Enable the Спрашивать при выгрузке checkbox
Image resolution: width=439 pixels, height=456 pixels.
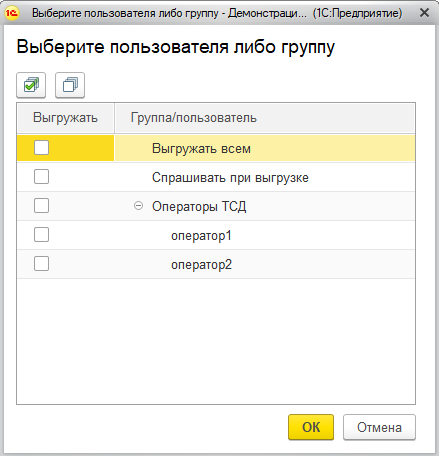[x=41, y=177]
